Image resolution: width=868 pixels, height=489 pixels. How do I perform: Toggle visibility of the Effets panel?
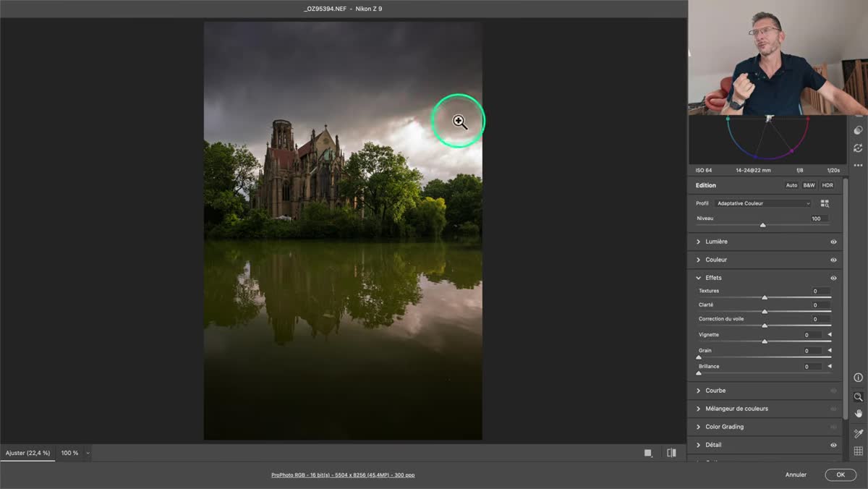(x=833, y=278)
